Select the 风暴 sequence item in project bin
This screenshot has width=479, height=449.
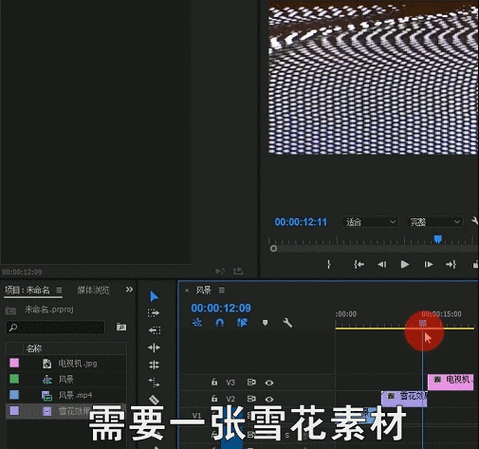[x=66, y=379]
